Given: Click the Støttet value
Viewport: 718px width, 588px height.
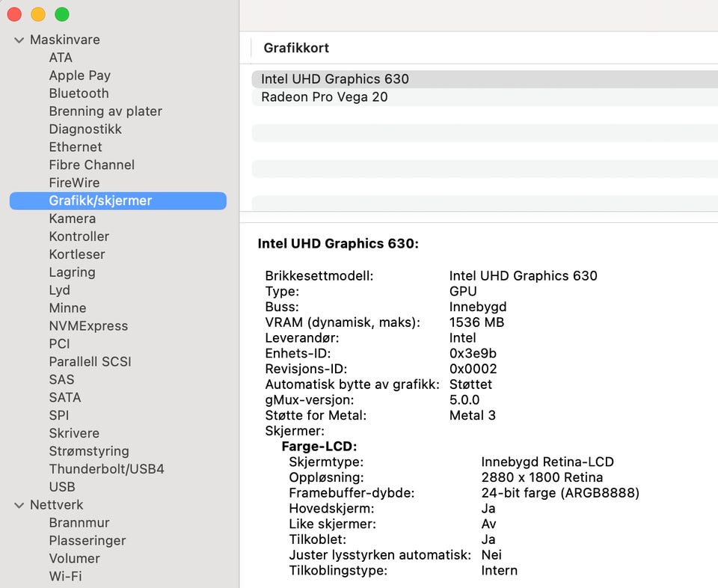Looking at the screenshot, I should pyautogui.click(x=470, y=385).
